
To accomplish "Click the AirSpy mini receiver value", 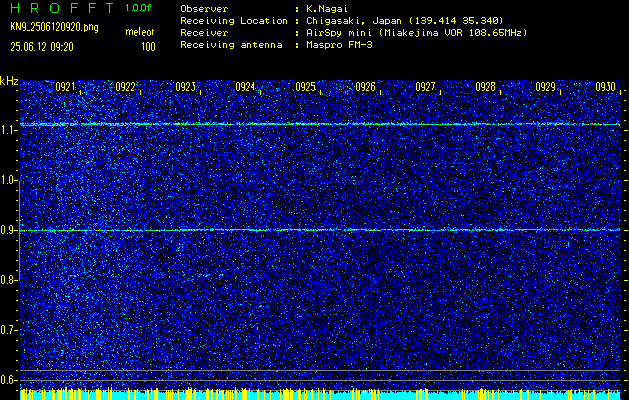I will point(416,33).
